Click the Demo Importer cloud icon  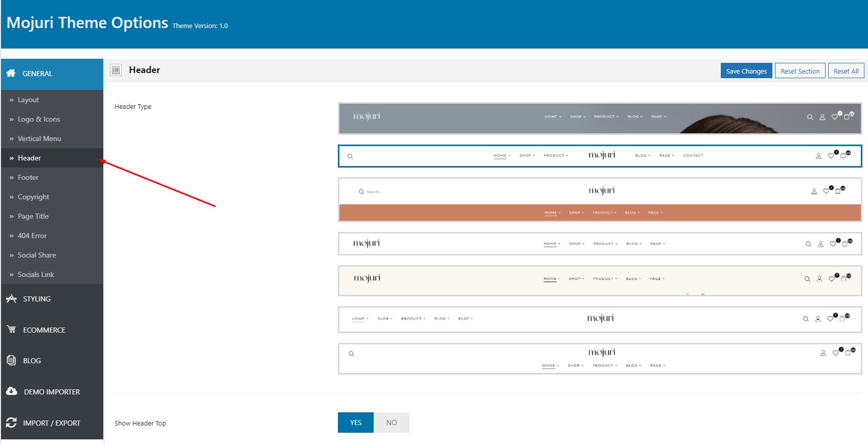click(12, 391)
